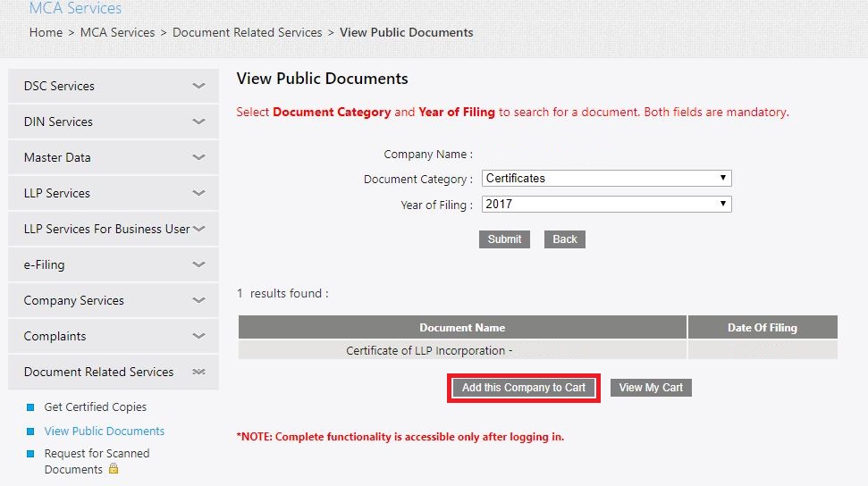Click the lock icon beside Scanned Documents
The width and height of the screenshot is (868, 486).
tap(114, 468)
